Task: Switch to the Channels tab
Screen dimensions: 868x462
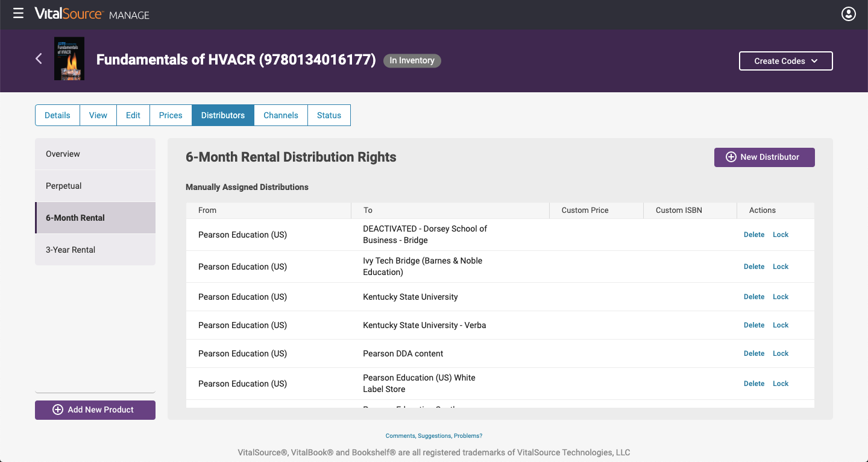Action: pyautogui.click(x=281, y=115)
